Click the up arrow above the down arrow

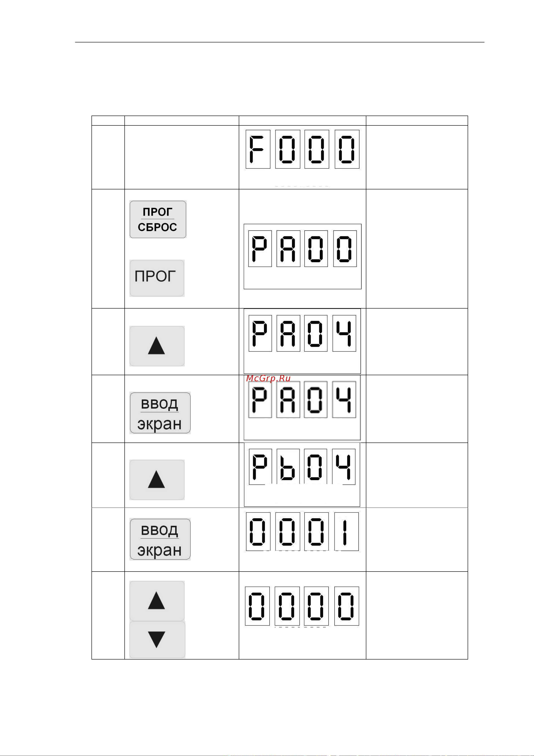[157, 601]
